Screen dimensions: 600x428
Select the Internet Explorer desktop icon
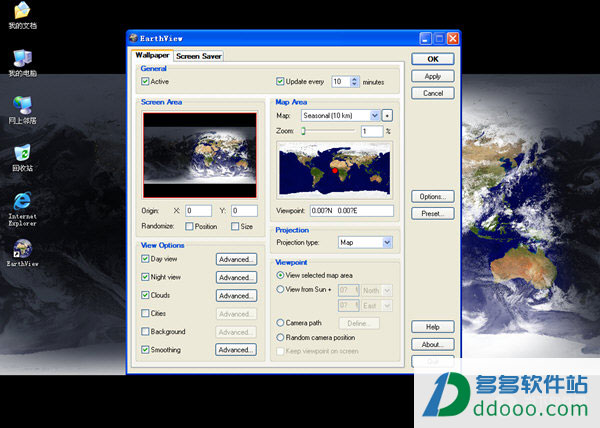point(22,209)
